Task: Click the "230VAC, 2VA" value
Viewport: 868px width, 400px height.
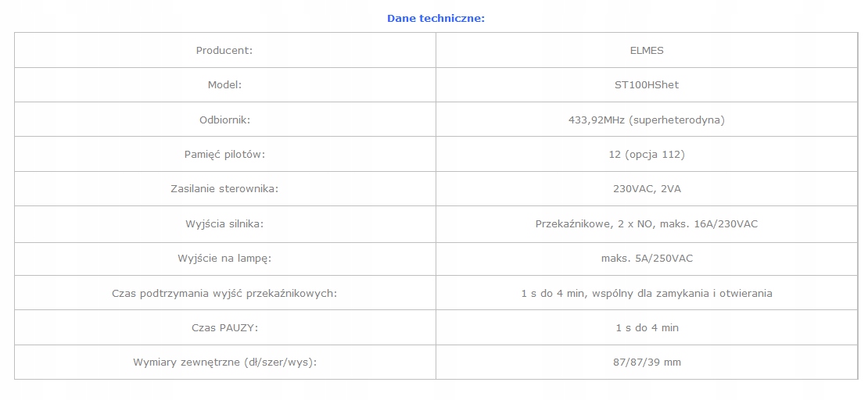Action: pyautogui.click(x=646, y=189)
